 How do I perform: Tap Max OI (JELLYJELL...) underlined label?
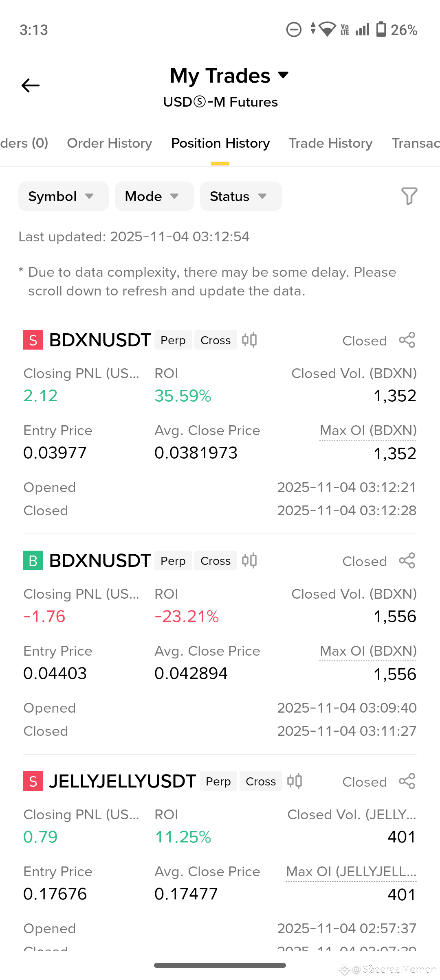[x=351, y=872]
